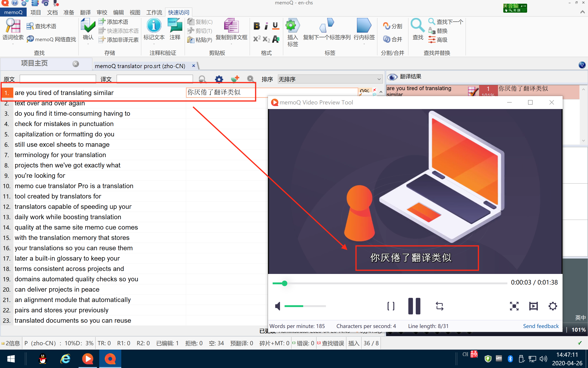Paste with 粘贴(P) icon

191,39
